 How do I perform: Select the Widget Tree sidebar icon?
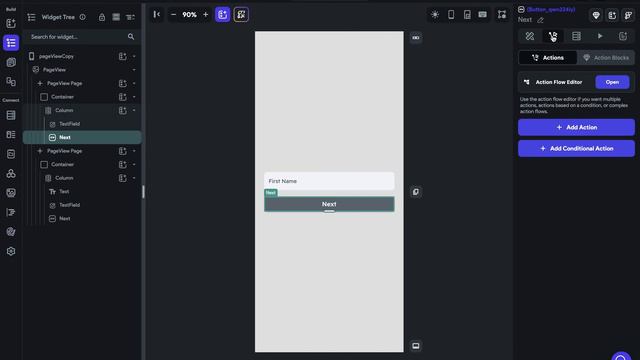coord(11,43)
